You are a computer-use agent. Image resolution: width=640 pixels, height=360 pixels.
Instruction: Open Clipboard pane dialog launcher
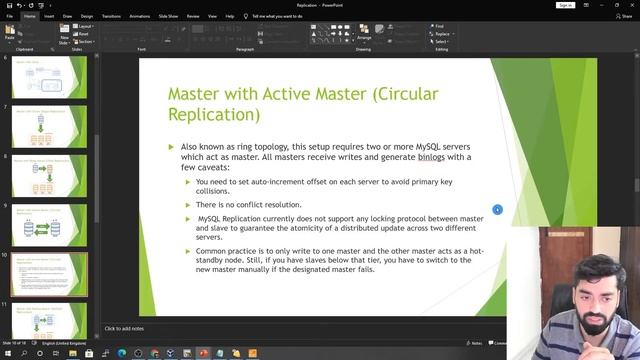52,49
